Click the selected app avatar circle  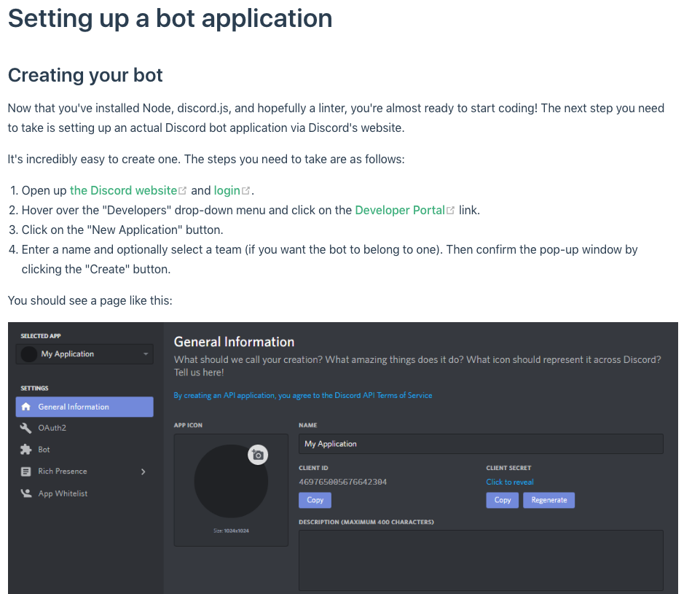point(29,354)
